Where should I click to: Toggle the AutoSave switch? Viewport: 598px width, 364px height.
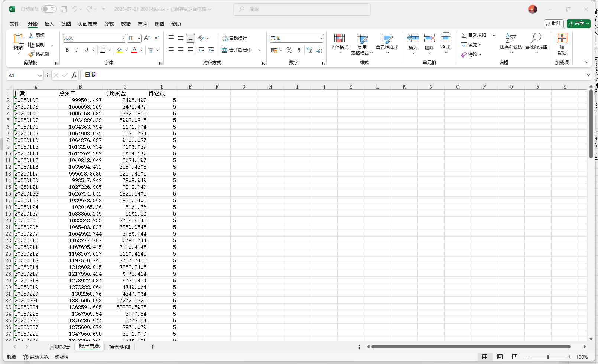tap(49, 9)
